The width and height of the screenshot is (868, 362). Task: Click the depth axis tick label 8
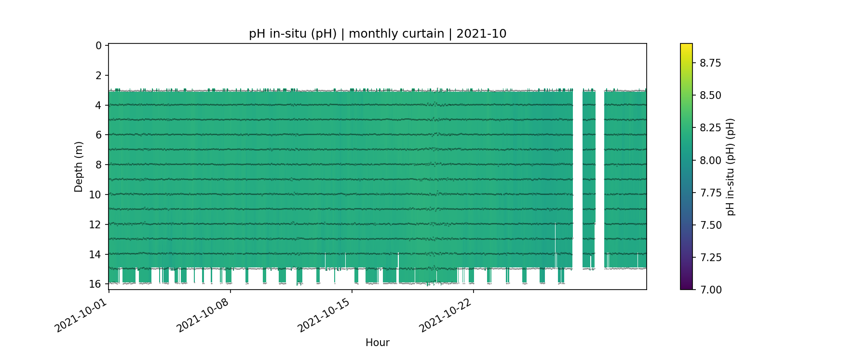point(98,165)
